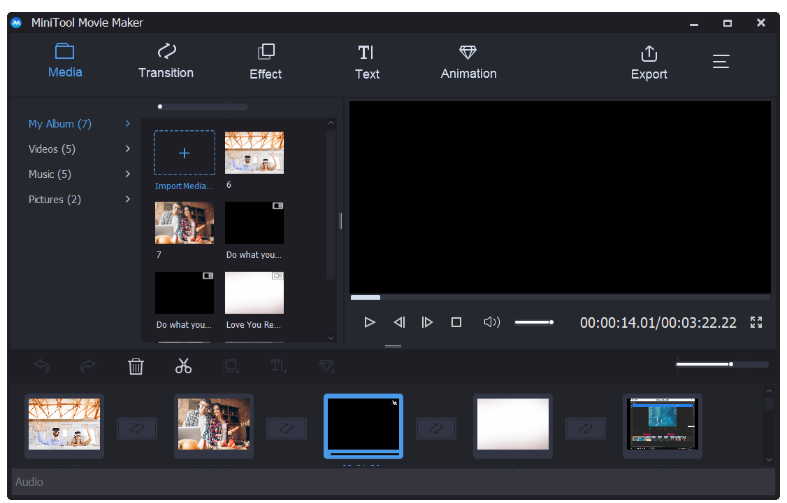This screenshot has height=503, width=787.
Task: Click the timeline Effect icon
Action: click(x=231, y=366)
